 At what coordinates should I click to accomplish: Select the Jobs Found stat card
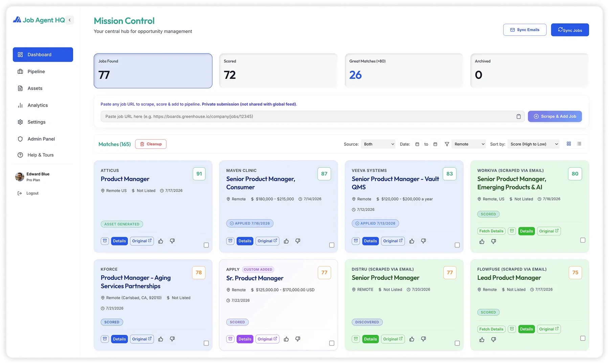coord(153,71)
